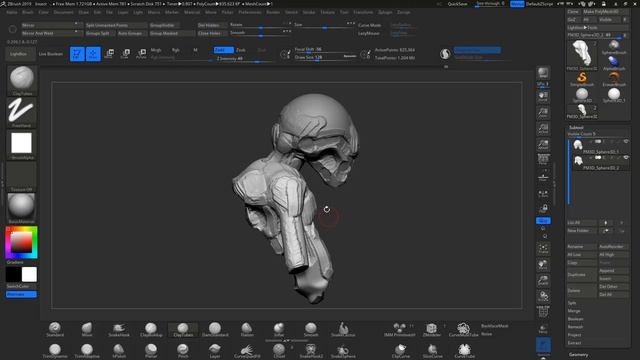Toggle Mrgb painting mode

tap(156, 50)
